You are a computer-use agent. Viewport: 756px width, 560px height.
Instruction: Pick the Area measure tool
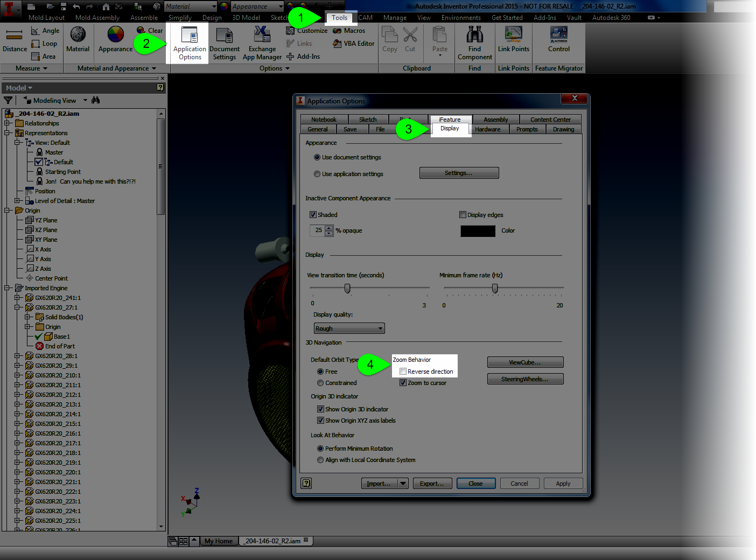(44, 57)
